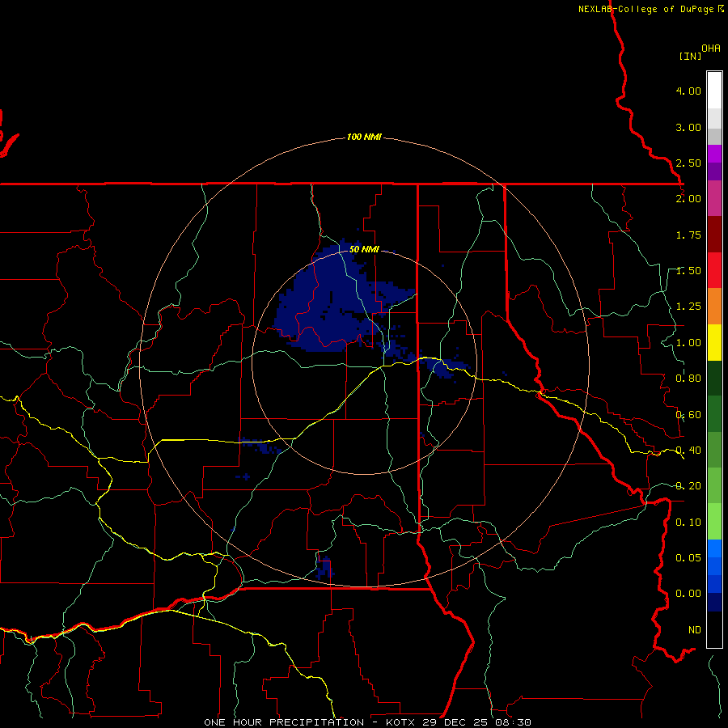
Task: Click the 100 NMI range ring label
Action: tap(364, 137)
